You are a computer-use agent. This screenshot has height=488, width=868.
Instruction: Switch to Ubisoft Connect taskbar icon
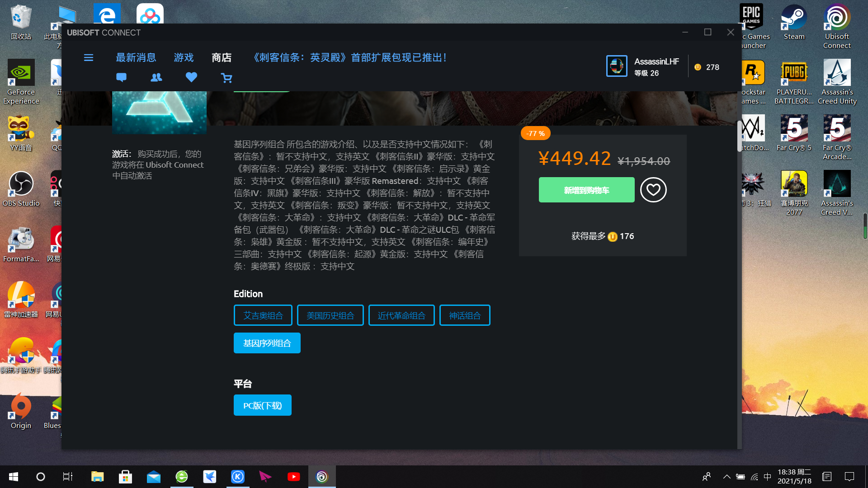(322, 477)
